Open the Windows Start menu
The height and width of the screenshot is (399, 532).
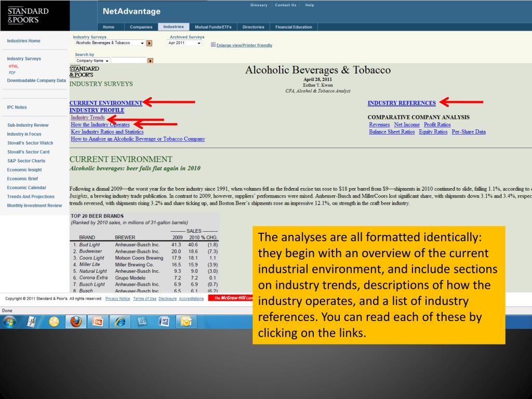[10, 321]
